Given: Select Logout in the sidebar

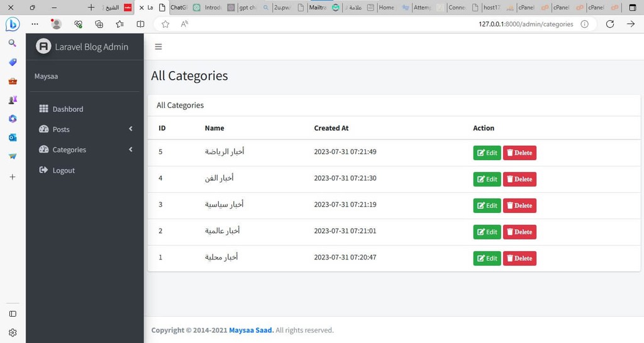Looking at the screenshot, I should pos(85,170).
